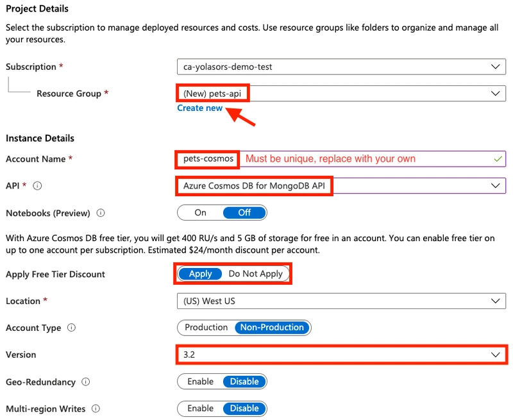Set Notebooks (Preview) to Off
513x420 pixels.
pyautogui.click(x=244, y=213)
